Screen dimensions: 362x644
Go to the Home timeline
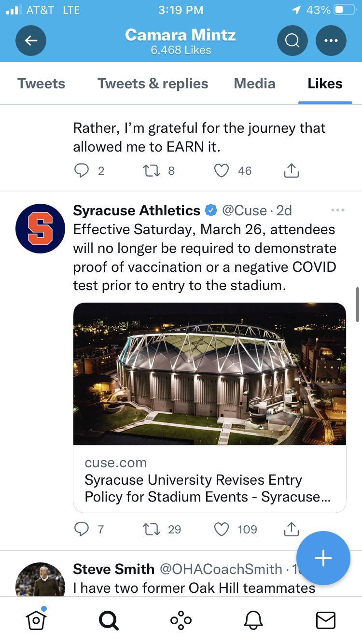click(x=36, y=620)
